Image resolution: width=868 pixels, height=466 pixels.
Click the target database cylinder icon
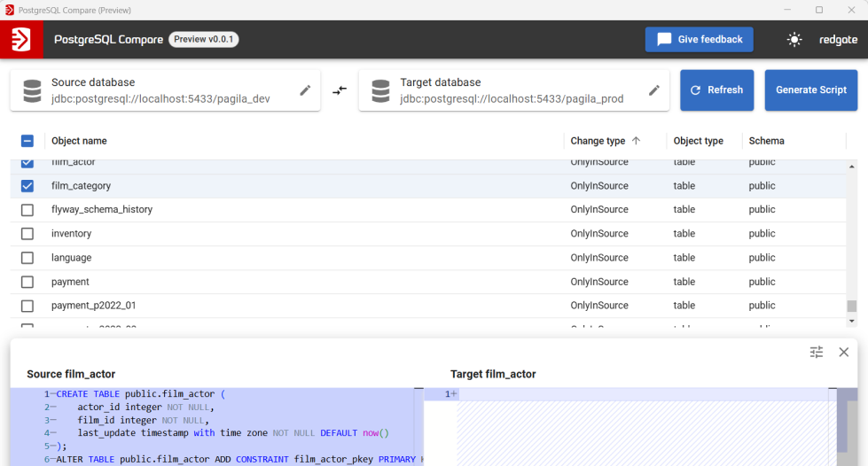click(x=381, y=90)
